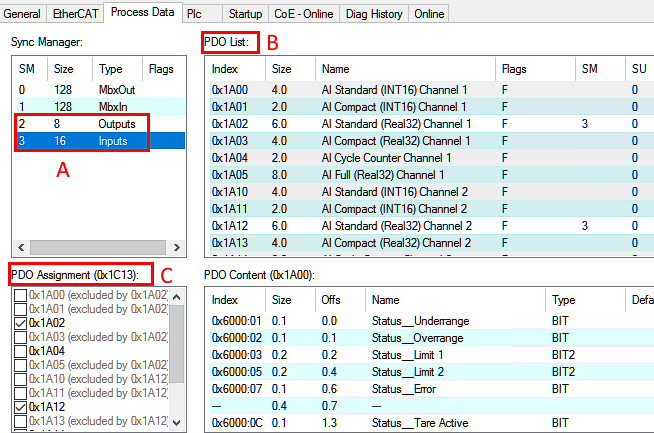Screen dimensions: 654x433
Task: Uncheck the 0x1A02 PDO assignment checkbox
Action: click(x=19, y=323)
